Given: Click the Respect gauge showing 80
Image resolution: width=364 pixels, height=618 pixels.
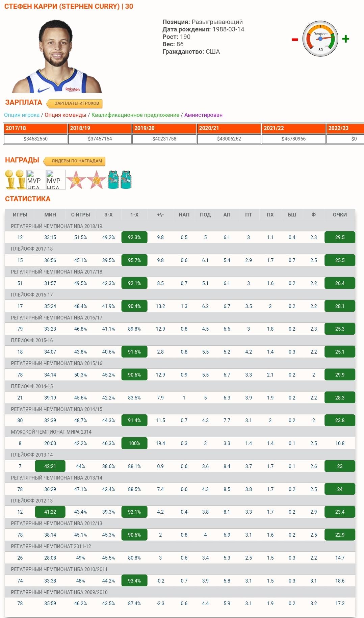Looking at the screenshot, I should pos(320,39).
